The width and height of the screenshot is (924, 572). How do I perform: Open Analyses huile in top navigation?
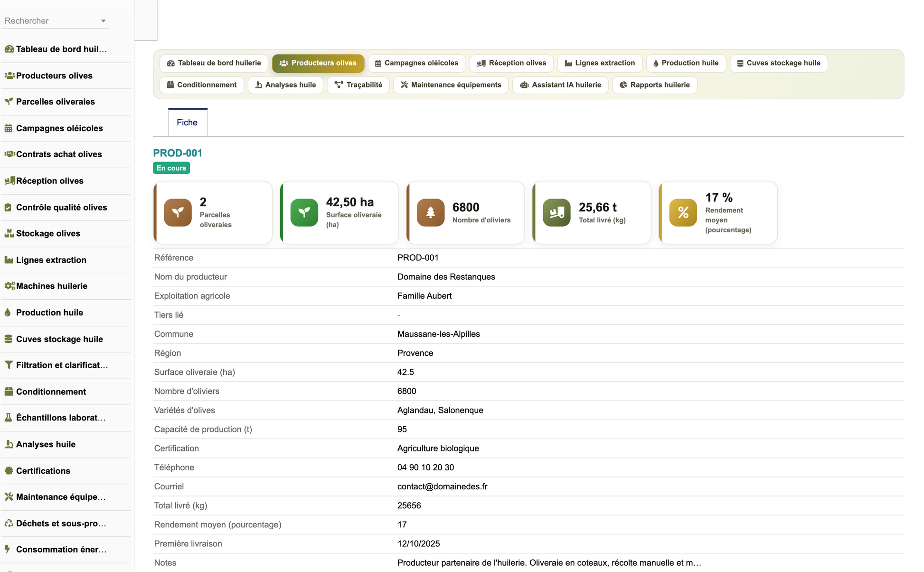(285, 85)
